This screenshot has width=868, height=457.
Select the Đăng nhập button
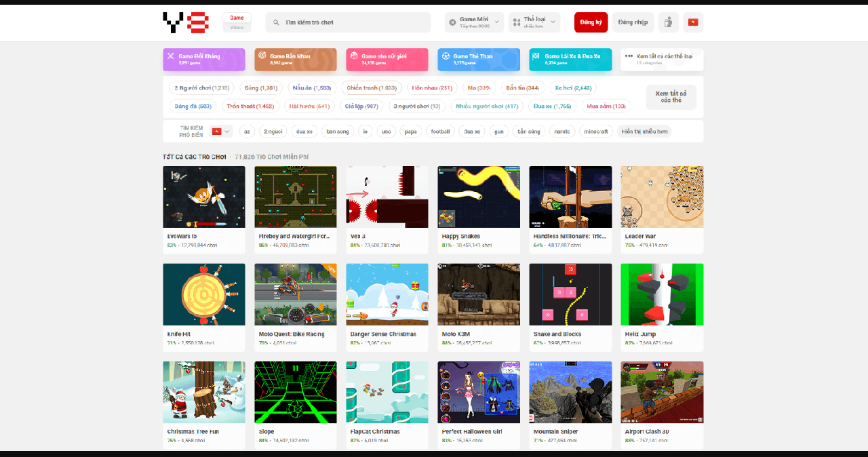pyautogui.click(x=632, y=22)
